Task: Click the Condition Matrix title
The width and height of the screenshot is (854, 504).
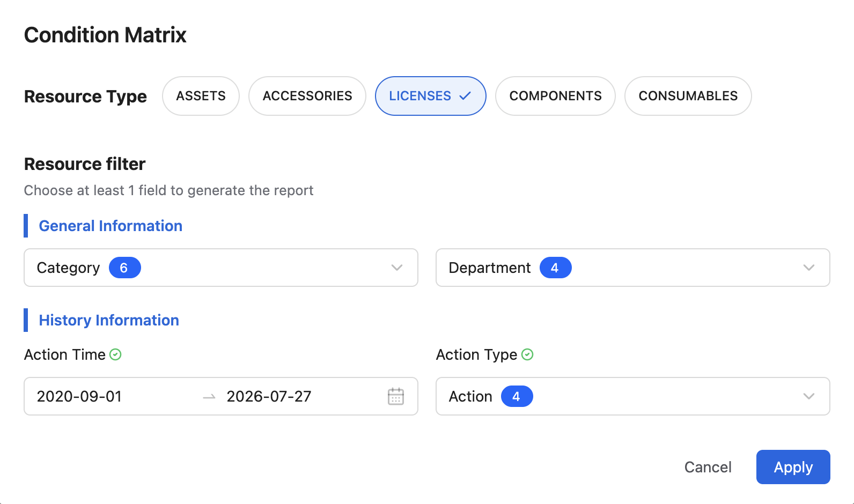Action: tap(105, 35)
